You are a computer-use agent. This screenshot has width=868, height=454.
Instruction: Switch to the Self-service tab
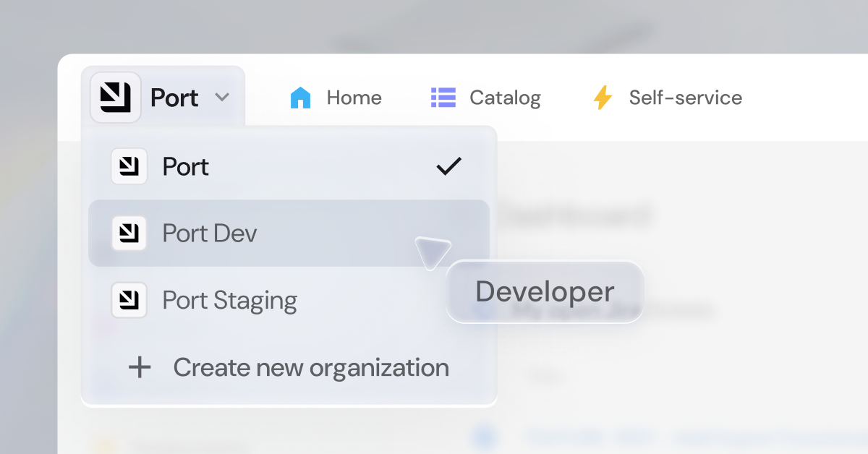pos(686,97)
